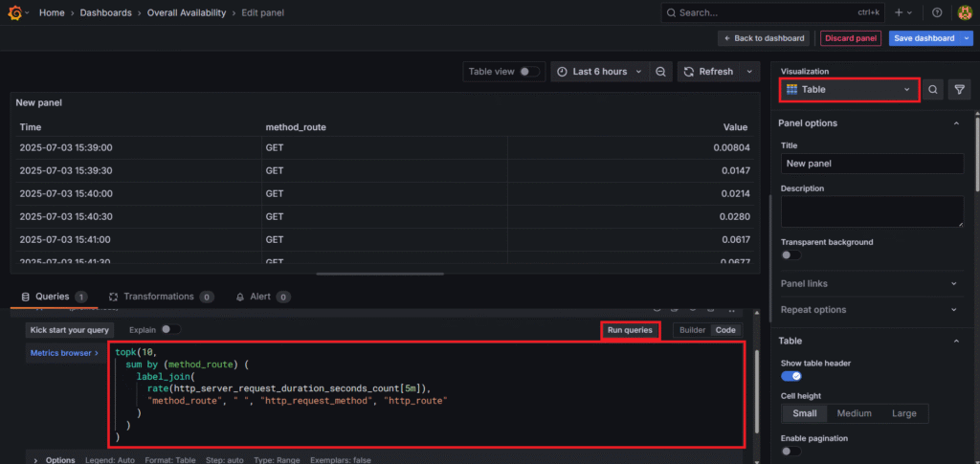Switch to the Transformations tab
This screenshot has width=980, height=464.
[161, 297]
